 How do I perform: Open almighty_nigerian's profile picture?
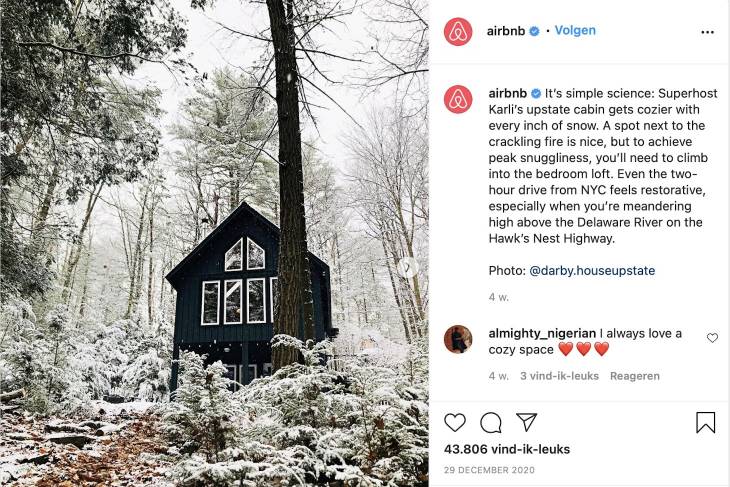458,339
